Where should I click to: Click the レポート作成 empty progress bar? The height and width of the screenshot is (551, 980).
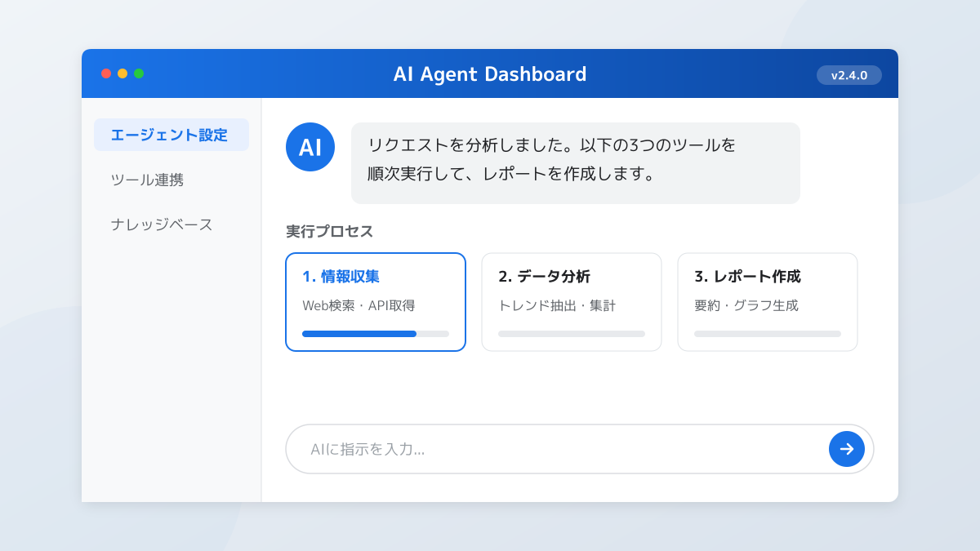point(768,334)
